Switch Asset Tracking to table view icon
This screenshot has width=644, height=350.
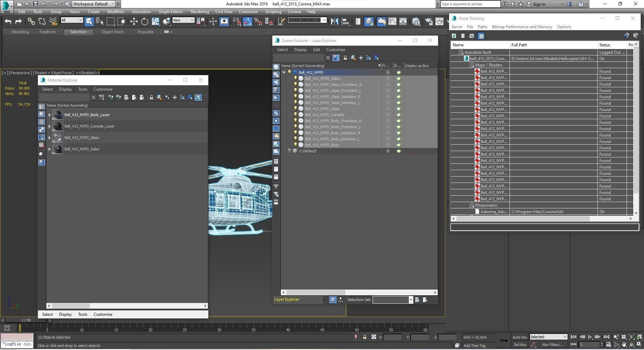tap(481, 36)
